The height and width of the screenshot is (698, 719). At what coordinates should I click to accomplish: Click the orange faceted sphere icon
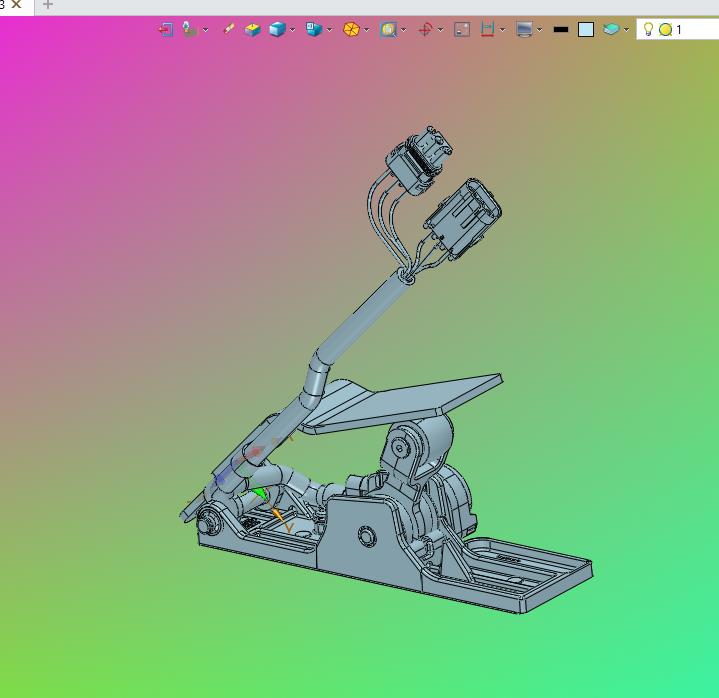(351, 29)
